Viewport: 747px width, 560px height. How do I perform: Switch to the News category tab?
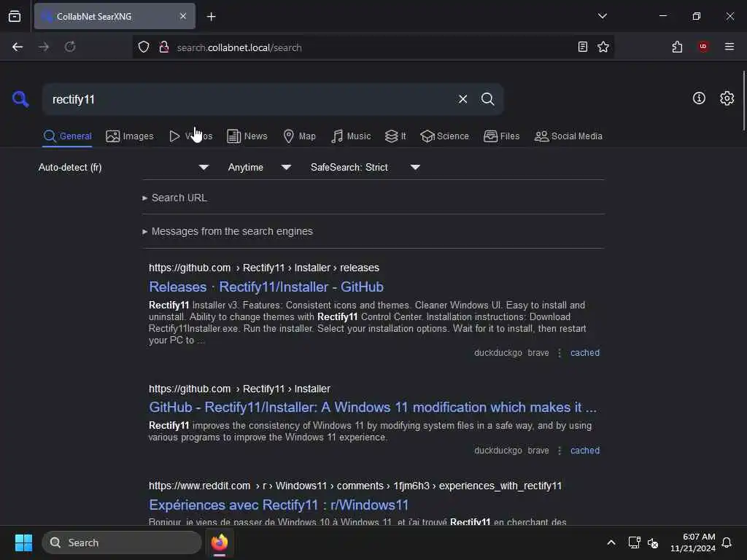(247, 136)
